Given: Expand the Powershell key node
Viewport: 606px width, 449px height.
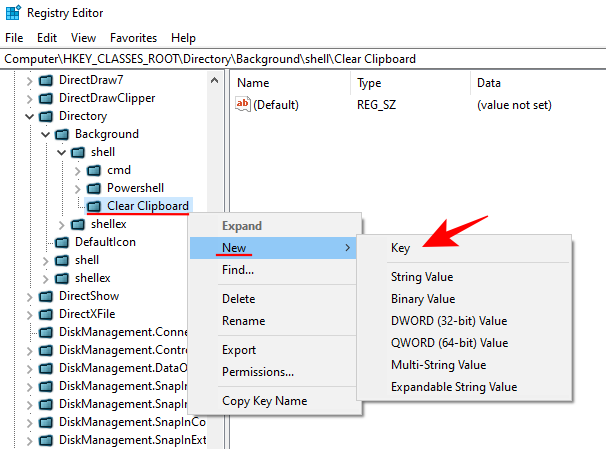Looking at the screenshot, I should (x=78, y=188).
